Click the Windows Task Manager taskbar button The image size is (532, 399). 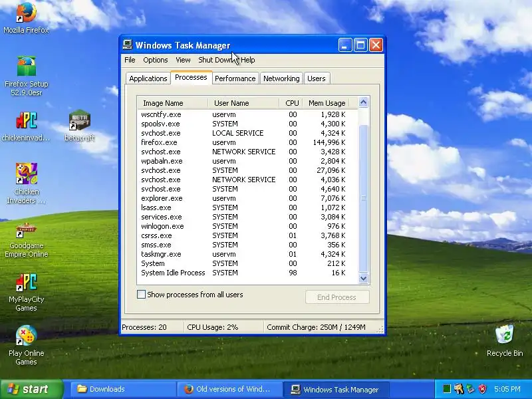coord(336,389)
